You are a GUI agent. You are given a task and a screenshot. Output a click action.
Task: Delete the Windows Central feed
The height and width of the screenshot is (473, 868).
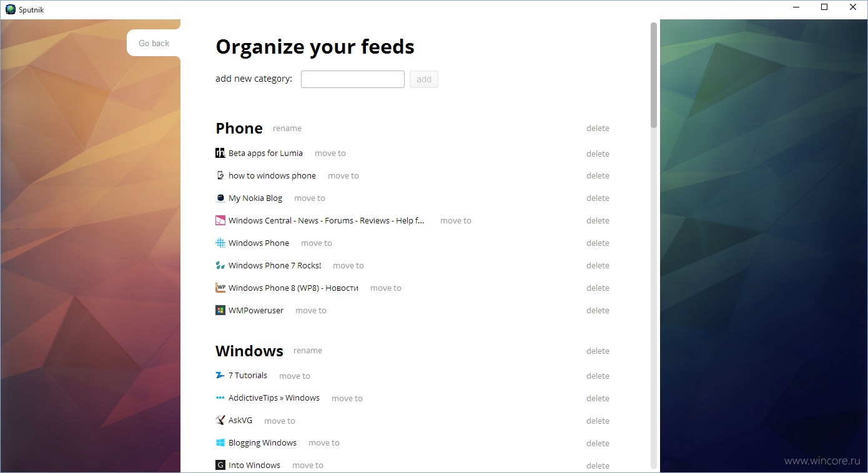(598, 221)
